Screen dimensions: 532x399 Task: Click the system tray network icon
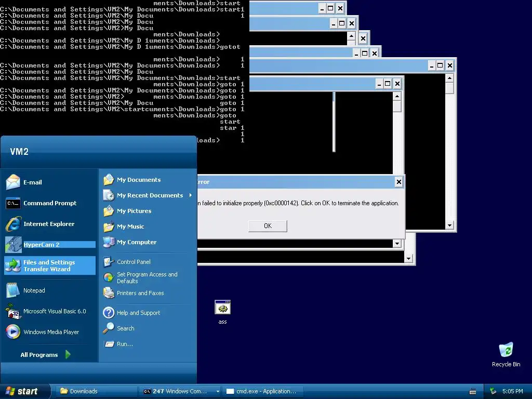click(x=493, y=391)
